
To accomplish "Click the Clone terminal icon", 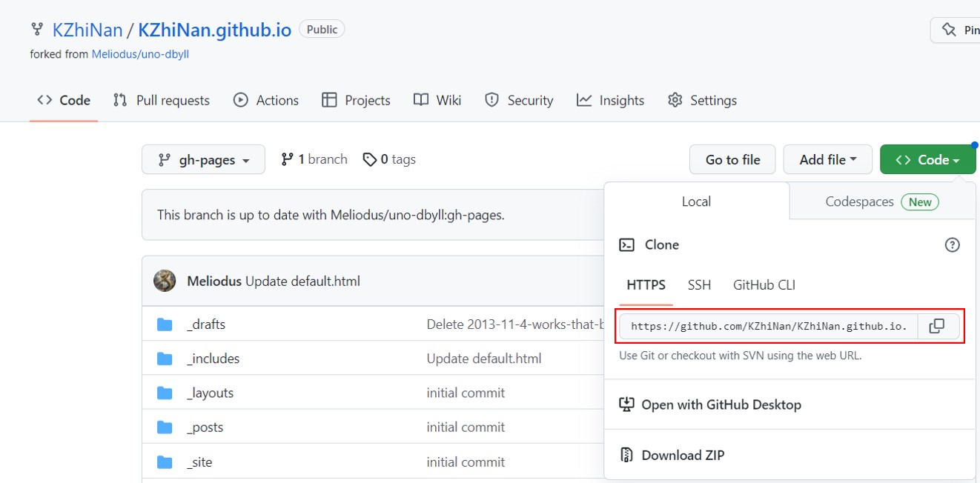I will coord(626,245).
